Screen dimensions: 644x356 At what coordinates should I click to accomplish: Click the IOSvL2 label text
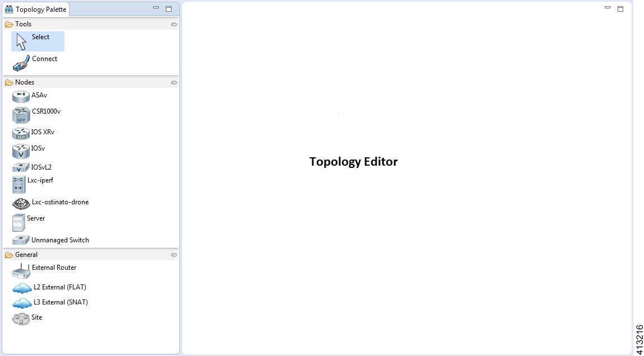41,167
